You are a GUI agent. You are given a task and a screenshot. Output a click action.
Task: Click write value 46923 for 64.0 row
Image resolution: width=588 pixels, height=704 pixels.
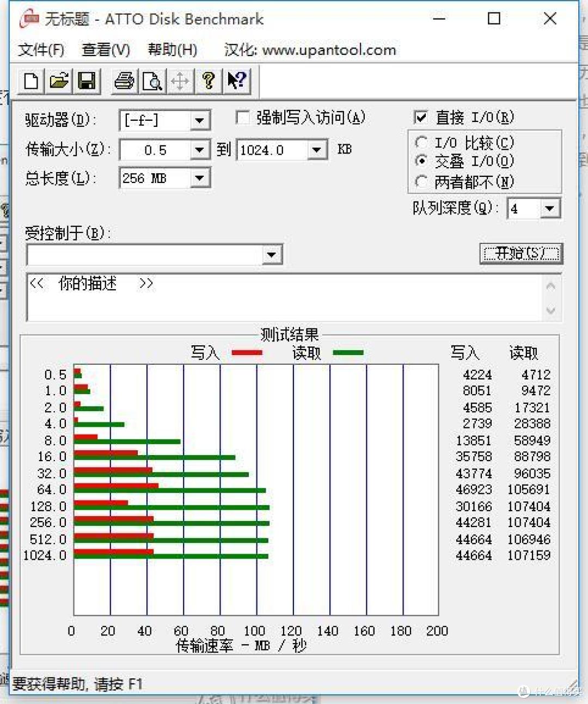pos(474,489)
